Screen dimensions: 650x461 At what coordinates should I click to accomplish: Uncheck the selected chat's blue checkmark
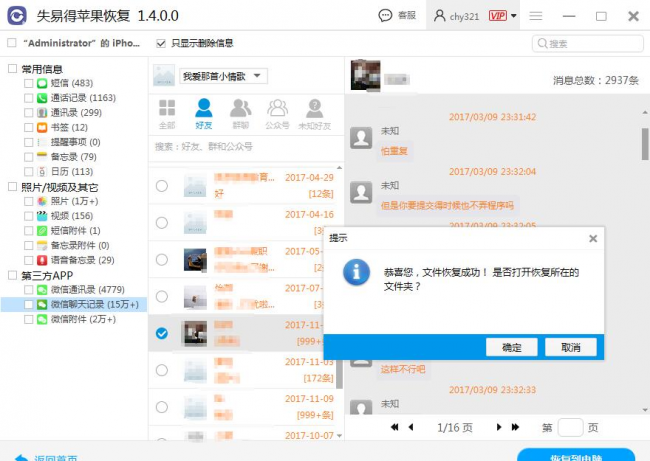[162, 333]
